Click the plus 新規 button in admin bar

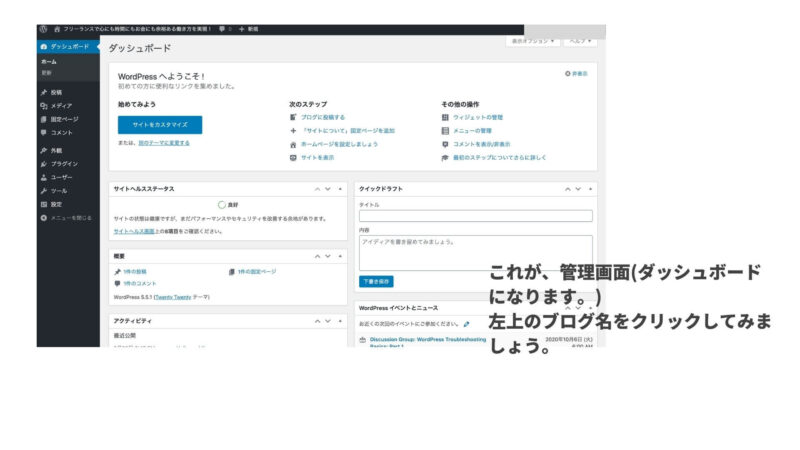248,29
